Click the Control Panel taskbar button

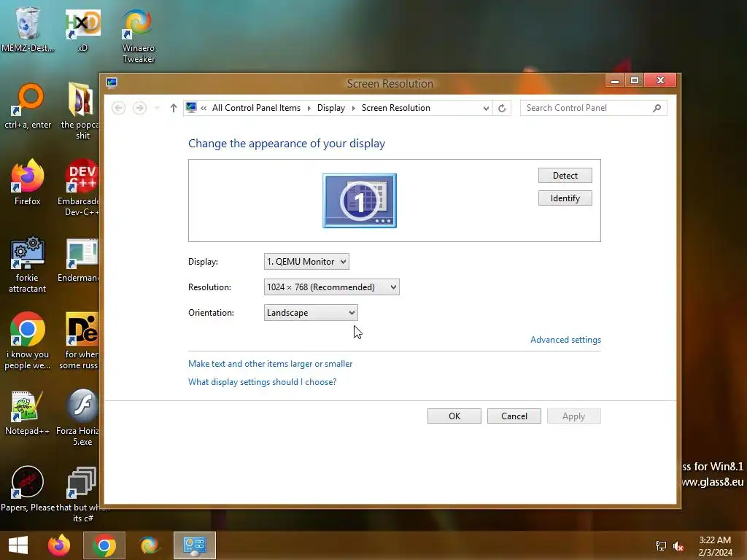tap(194, 545)
